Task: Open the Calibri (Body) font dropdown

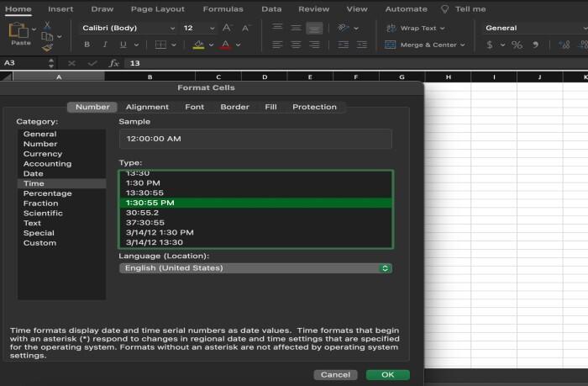Action: pyautogui.click(x=128, y=28)
